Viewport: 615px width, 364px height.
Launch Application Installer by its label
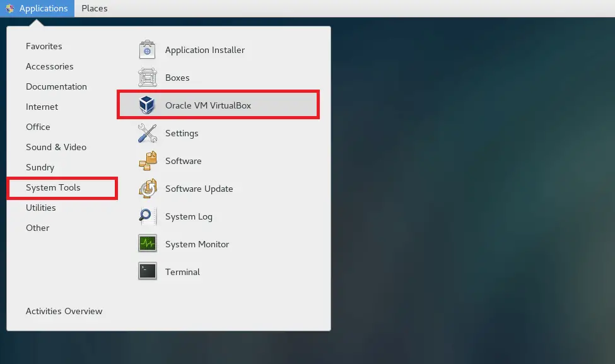(205, 50)
